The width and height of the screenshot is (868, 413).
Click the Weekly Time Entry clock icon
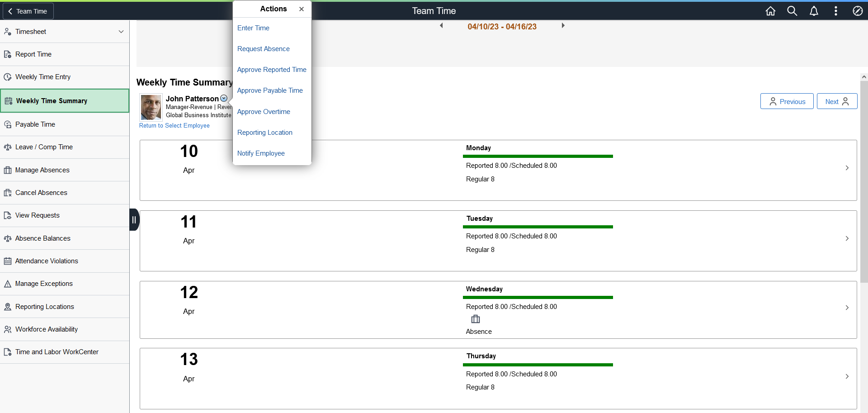pos(8,77)
